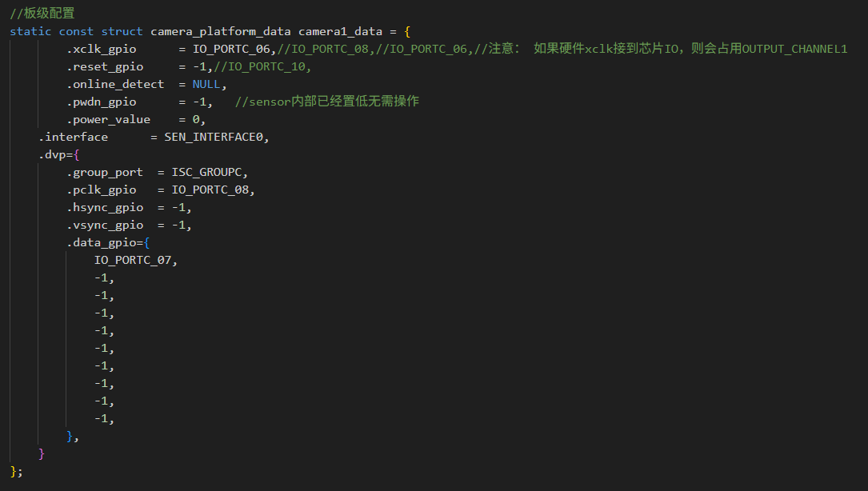
Task: Click the .group_port field name
Action: (x=105, y=173)
